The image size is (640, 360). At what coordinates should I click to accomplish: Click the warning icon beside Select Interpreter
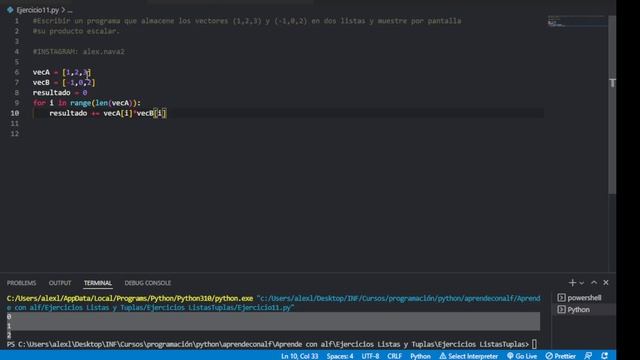point(443,356)
